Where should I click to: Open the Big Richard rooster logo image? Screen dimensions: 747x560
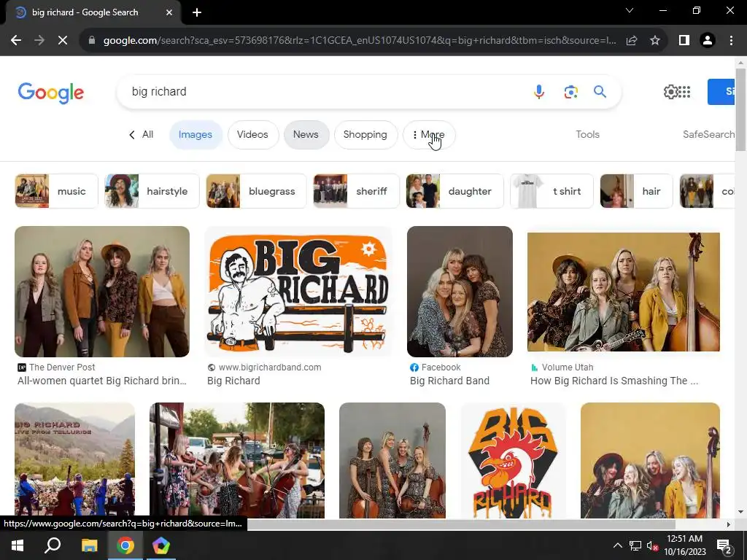pyautogui.click(x=513, y=460)
